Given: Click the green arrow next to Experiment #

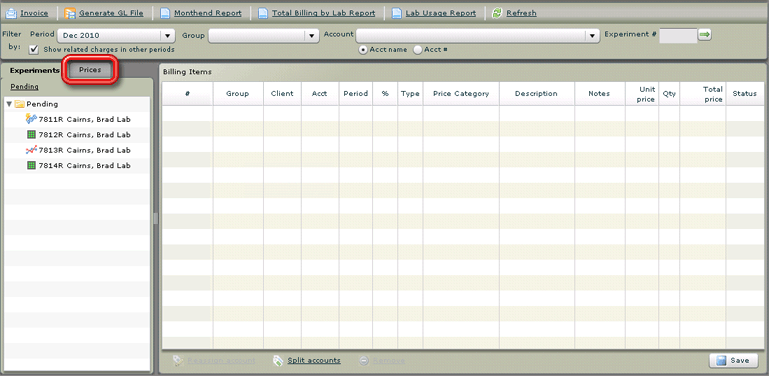Looking at the screenshot, I should tap(705, 35).
